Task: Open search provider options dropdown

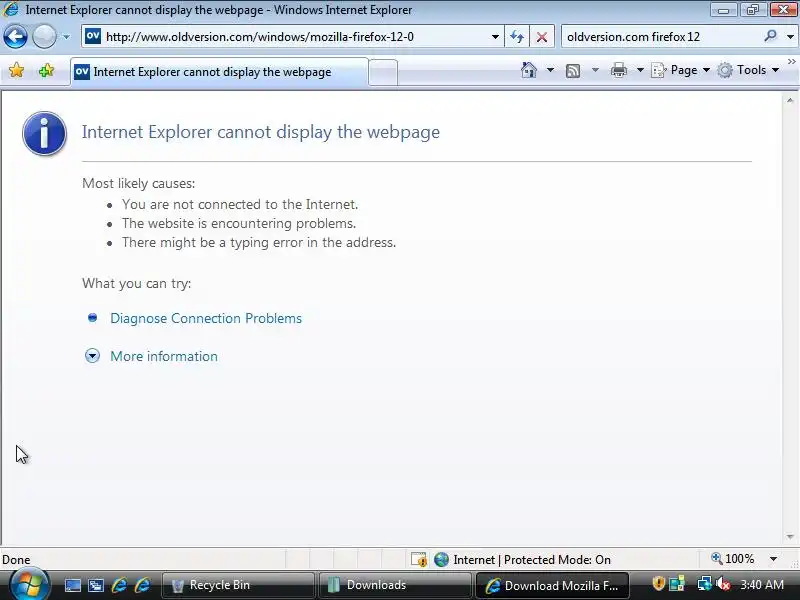Action: (790, 37)
